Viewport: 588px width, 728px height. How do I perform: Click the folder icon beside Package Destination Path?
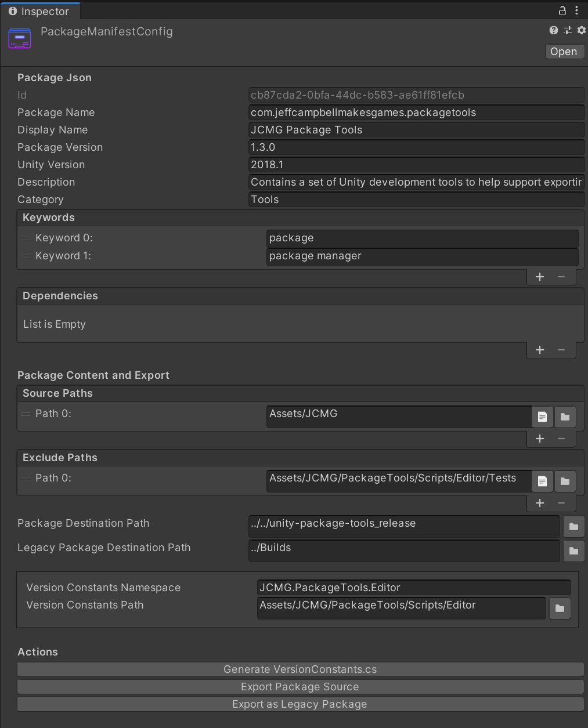coord(573,526)
